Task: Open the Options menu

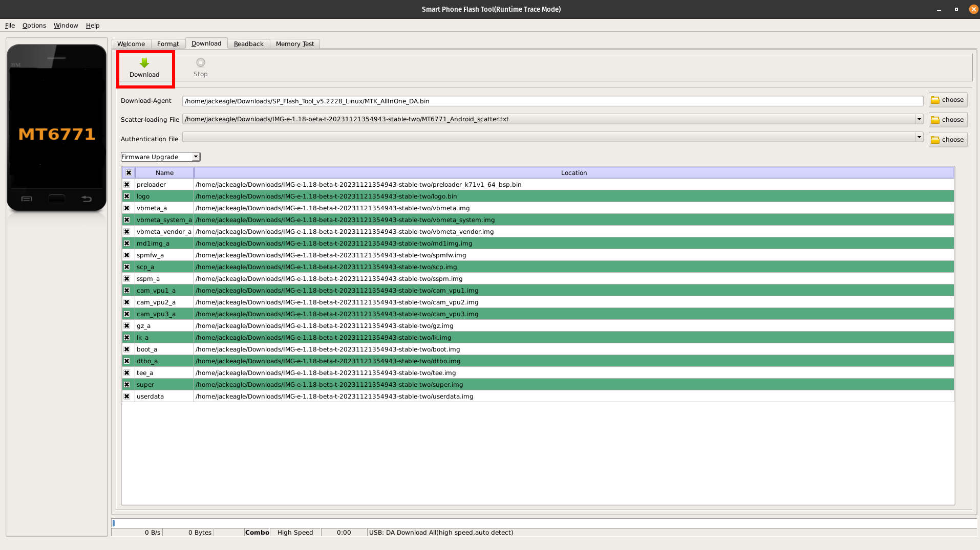Action: point(34,26)
